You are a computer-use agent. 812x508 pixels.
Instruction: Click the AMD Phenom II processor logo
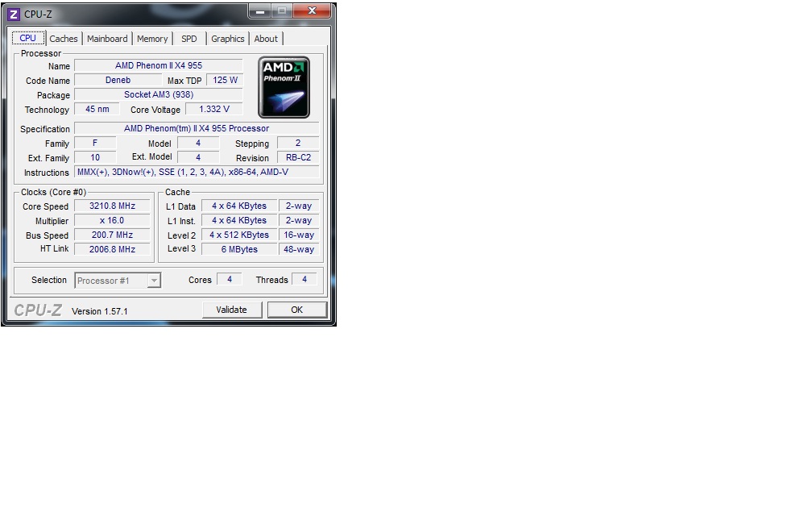click(x=284, y=87)
